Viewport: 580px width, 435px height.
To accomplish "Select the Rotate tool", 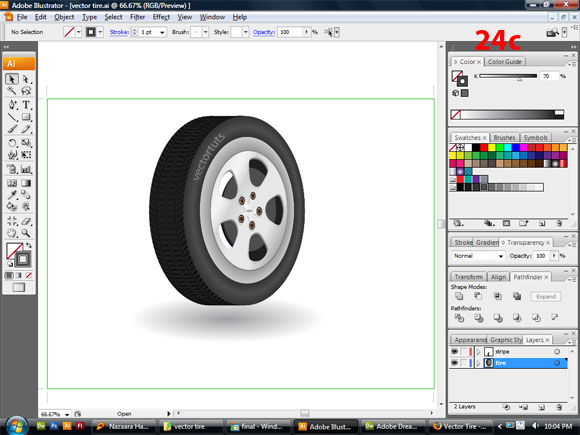I will 12,143.
